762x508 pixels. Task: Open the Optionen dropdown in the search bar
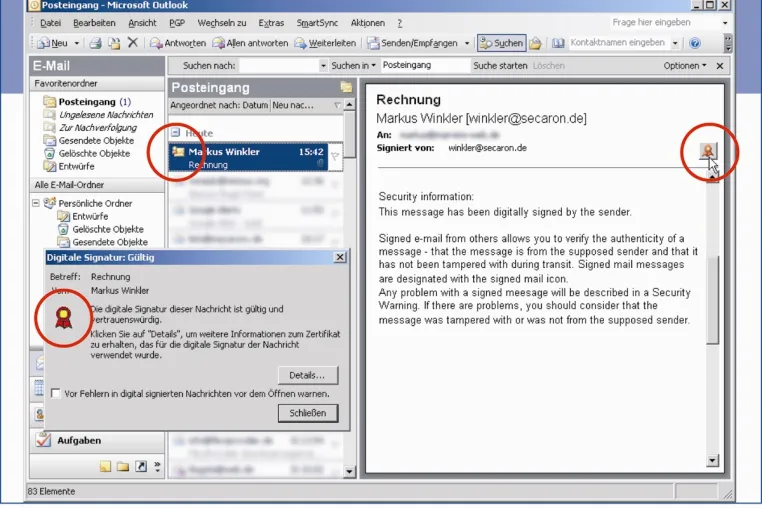click(x=685, y=66)
